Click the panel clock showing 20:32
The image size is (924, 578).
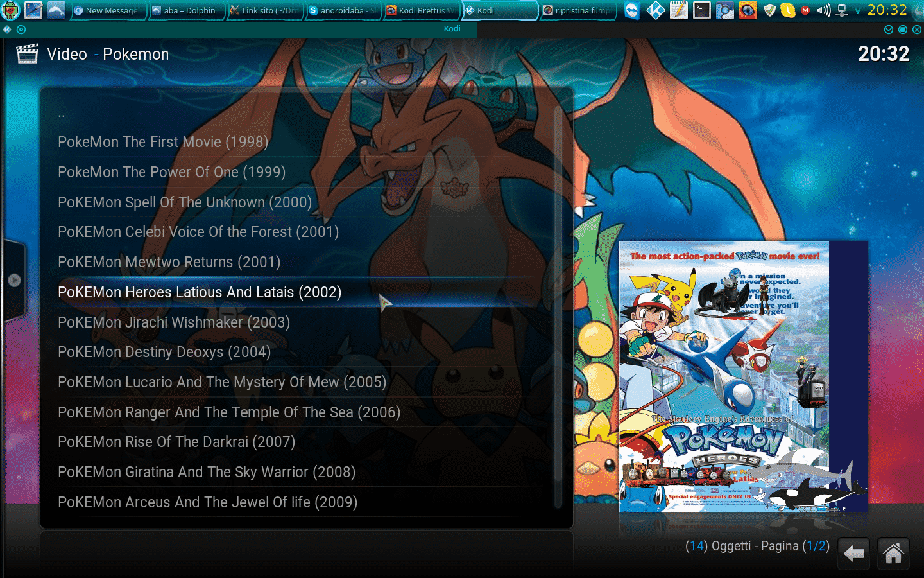pos(887,10)
